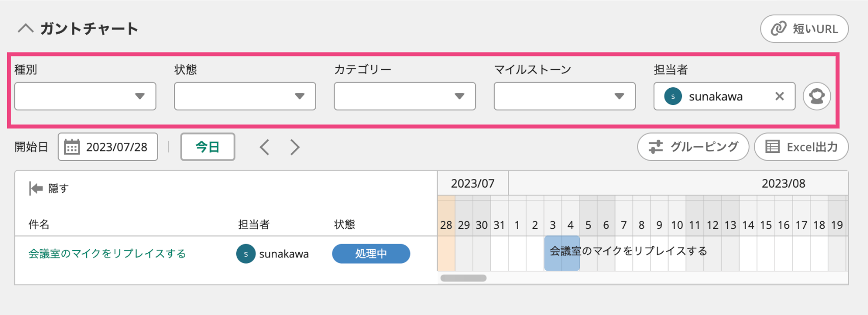Screen dimensions: 868x315
Task: Clear sunakawa from 担当者 filter
Action: tap(779, 96)
